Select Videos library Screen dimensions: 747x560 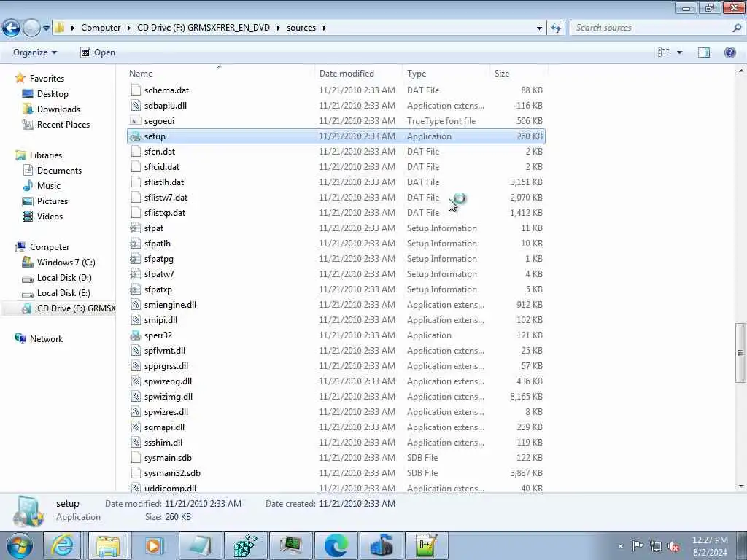coord(50,216)
